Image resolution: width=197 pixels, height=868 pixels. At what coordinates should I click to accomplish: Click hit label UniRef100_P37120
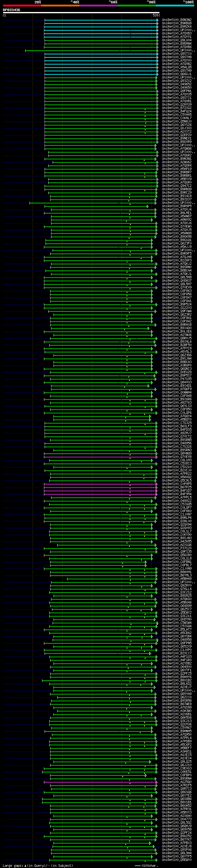(x=177, y=548)
